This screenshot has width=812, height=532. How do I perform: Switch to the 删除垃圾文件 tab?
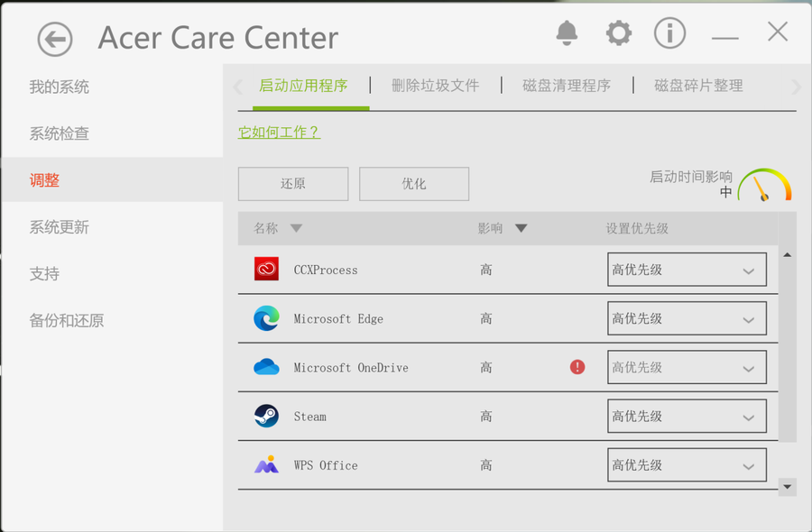(x=436, y=86)
